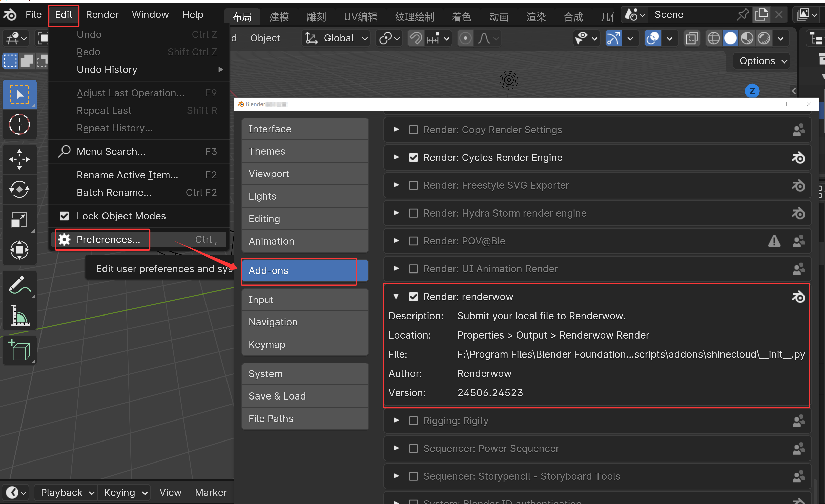Open the Global transform orientation dropdown
The width and height of the screenshot is (825, 504).
coord(336,38)
